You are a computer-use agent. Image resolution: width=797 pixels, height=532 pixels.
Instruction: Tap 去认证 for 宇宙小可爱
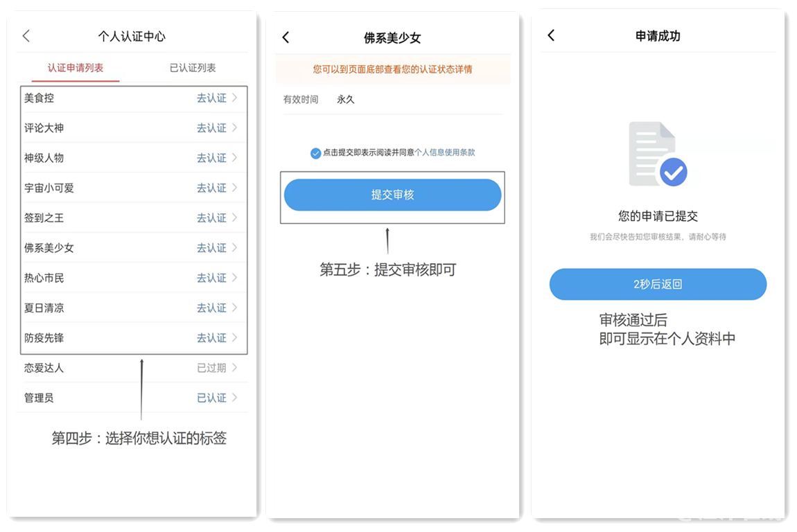click(211, 188)
